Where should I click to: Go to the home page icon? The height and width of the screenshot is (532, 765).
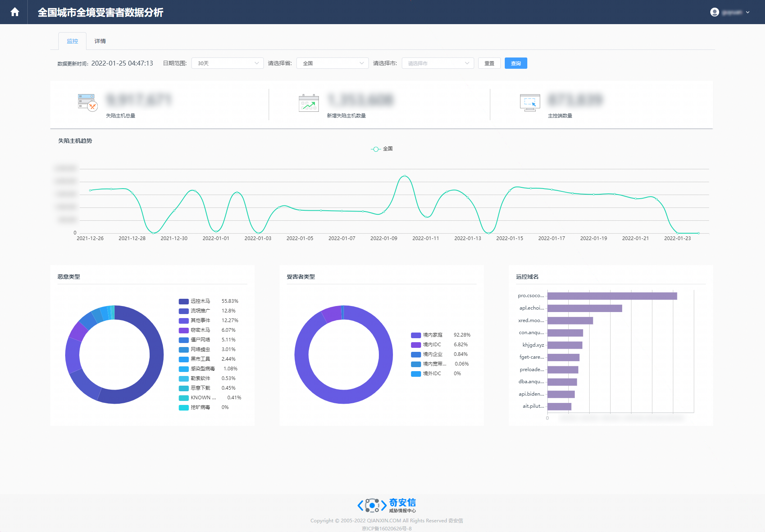pyautogui.click(x=15, y=12)
